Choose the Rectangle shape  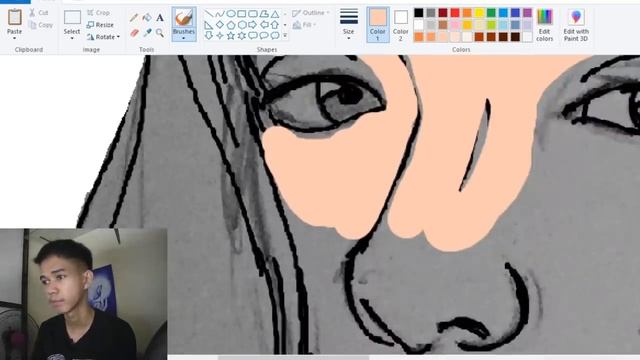pyautogui.click(x=242, y=14)
